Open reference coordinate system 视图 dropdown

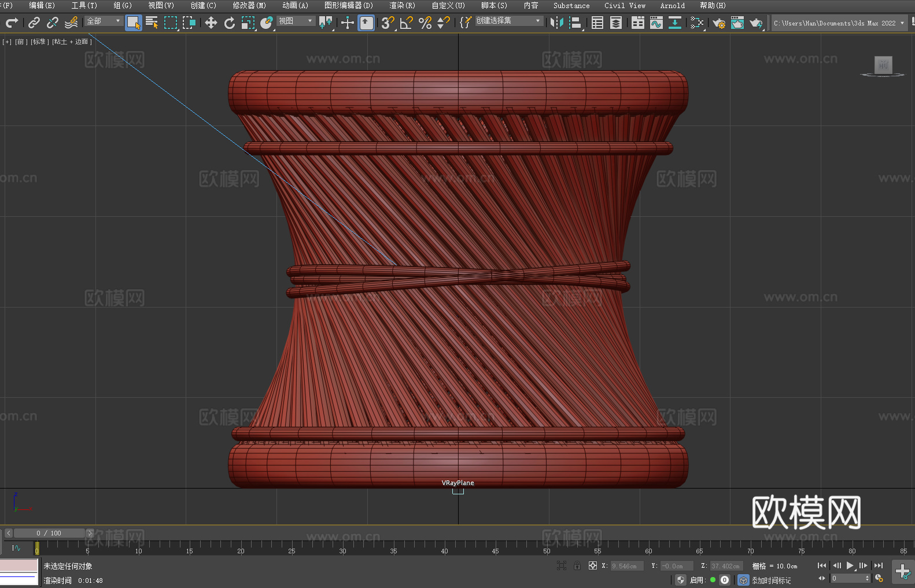296,21
